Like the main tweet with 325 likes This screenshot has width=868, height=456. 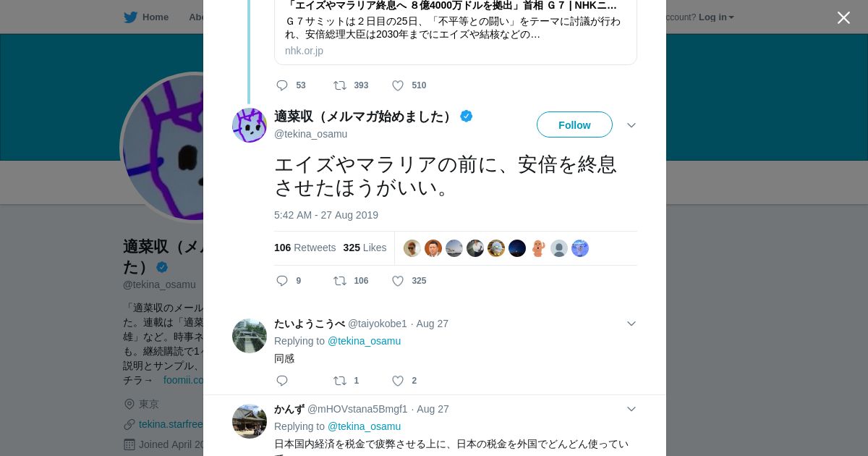[398, 281]
